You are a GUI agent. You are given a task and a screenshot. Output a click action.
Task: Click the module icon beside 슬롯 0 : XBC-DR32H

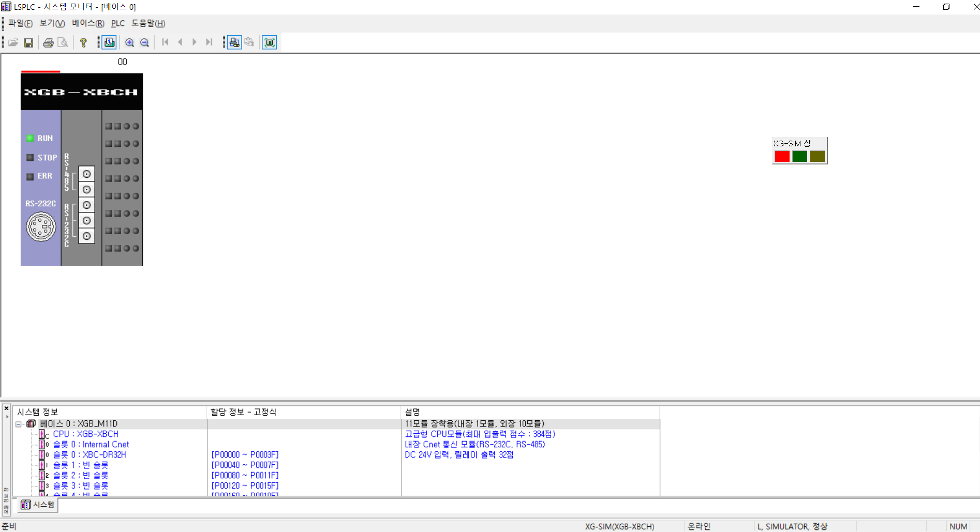pyautogui.click(x=44, y=455)
